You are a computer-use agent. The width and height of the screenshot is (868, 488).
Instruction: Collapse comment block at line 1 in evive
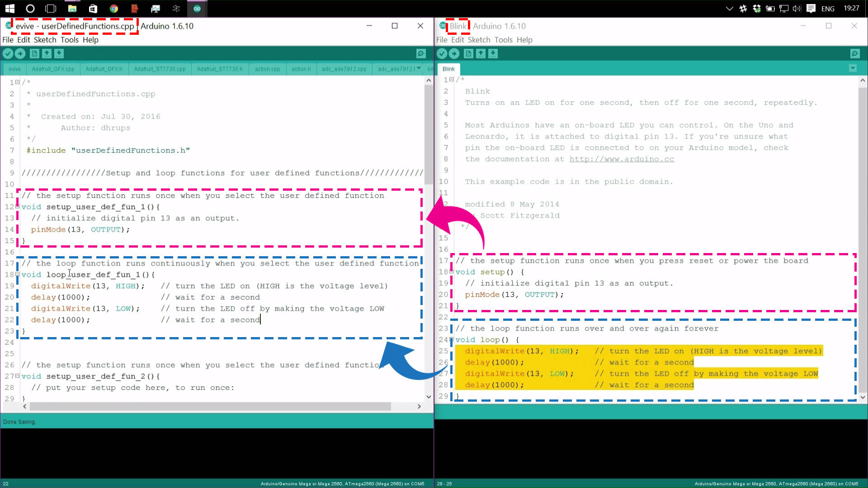pos(18,82)
